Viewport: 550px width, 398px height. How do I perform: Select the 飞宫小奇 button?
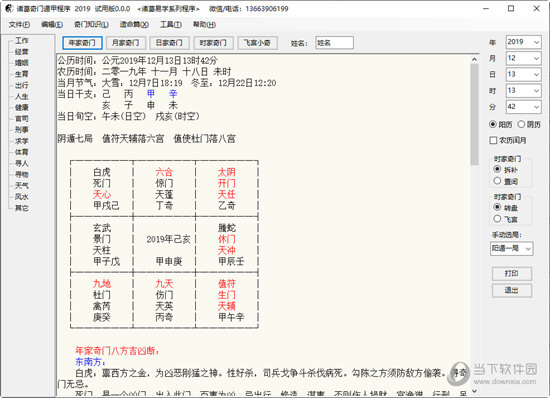tap(258, 43)
